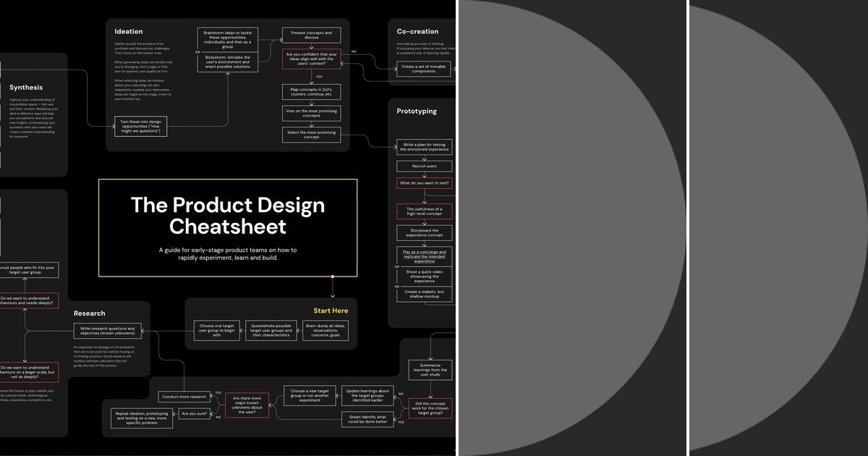Select "Present concepts and discuss"

(x=311, y=34)
